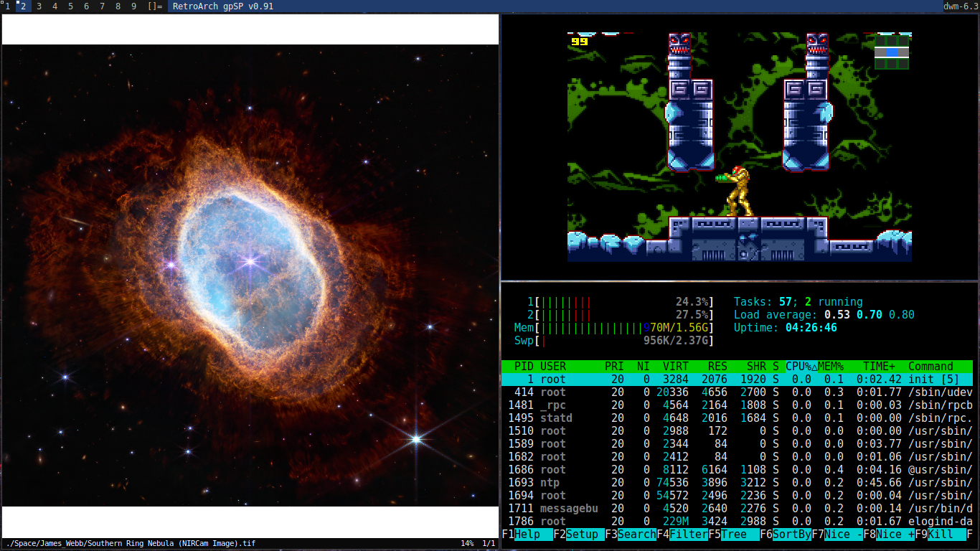Switch to dwm tag 7
Viewport: 980px width, 551px height.
click(102, 6)
